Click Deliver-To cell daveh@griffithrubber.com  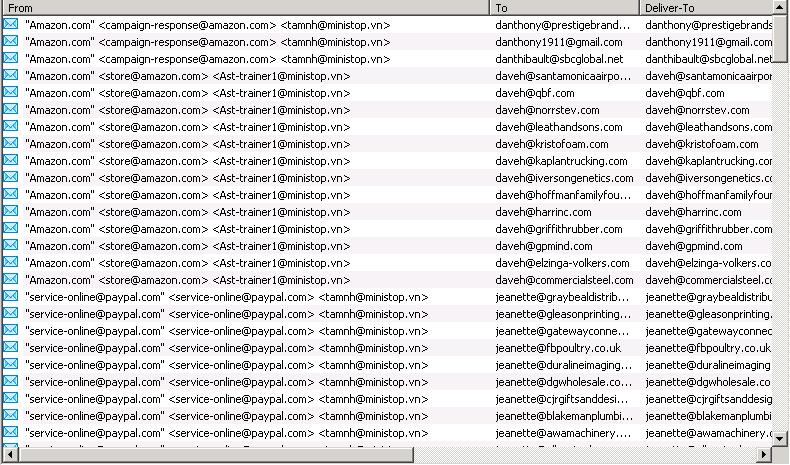click(x=708, y=229)
